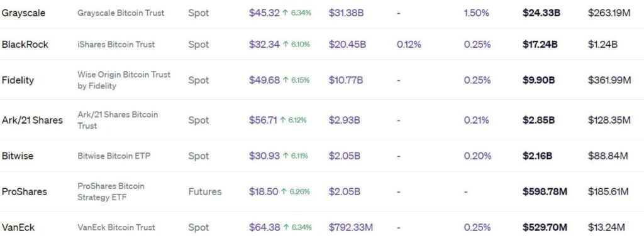
Task: Select the VanEck Bitcoin Trust fund name
Action: [116, 227]
